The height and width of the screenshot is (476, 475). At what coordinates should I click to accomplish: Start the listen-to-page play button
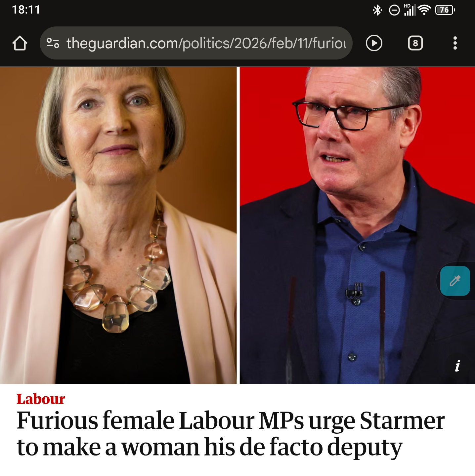374,43
